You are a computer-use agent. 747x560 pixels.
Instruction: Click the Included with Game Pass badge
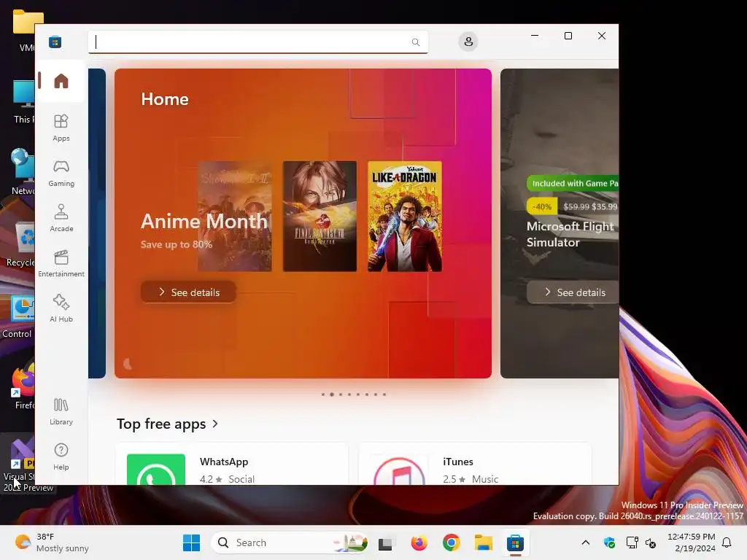point(573,183)
